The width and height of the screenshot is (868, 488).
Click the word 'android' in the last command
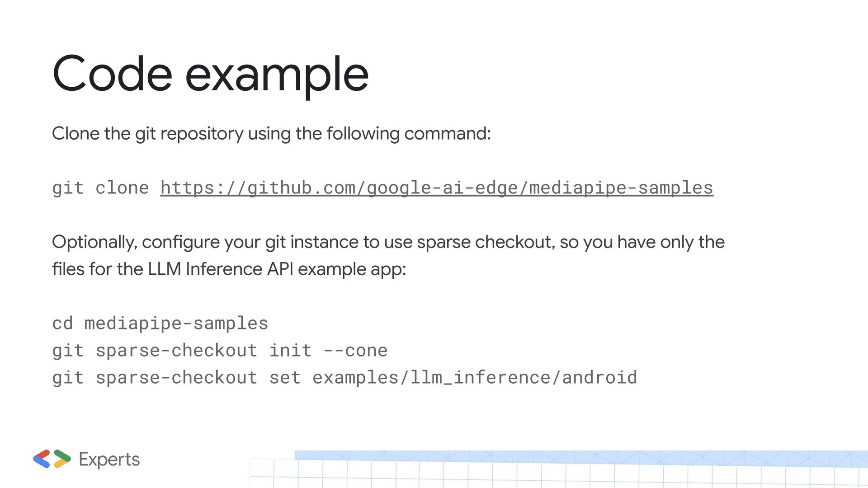(599, 378)
